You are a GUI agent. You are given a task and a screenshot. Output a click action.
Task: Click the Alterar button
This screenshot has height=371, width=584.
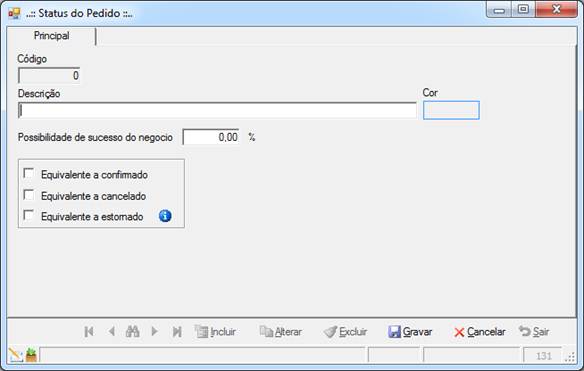point(280,332)
